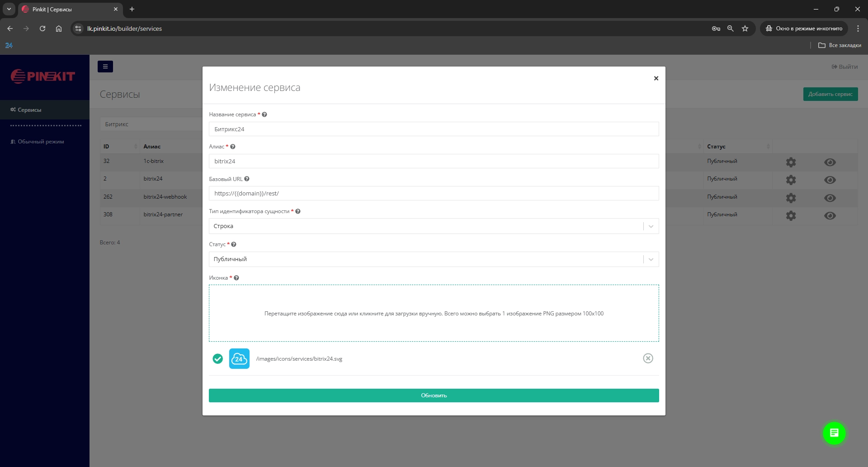Viewport: 868px width, 467px height.
Task: Remove the uploaded bitrix24.svg icon file
Action: click(x=648, y=358)
